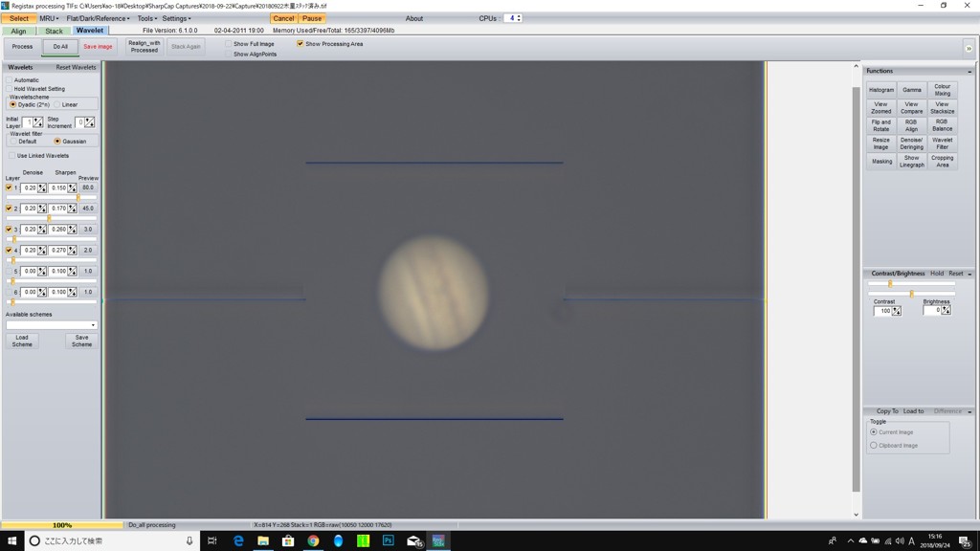Launch Google Chrome from the taskbar
The width and height of the screenshot is (980, 551).
pos(313,540)
